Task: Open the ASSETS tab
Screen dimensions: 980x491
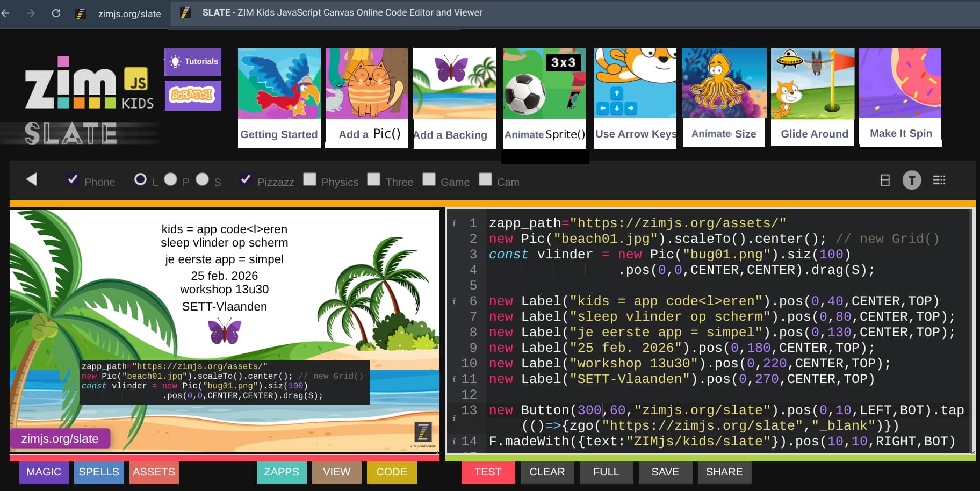Action: (x=154, y=472)
